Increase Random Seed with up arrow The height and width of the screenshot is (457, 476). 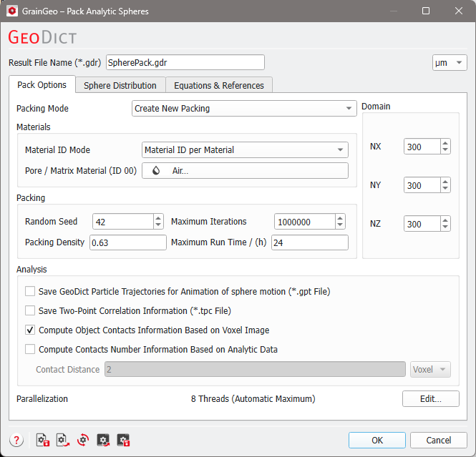158,218
